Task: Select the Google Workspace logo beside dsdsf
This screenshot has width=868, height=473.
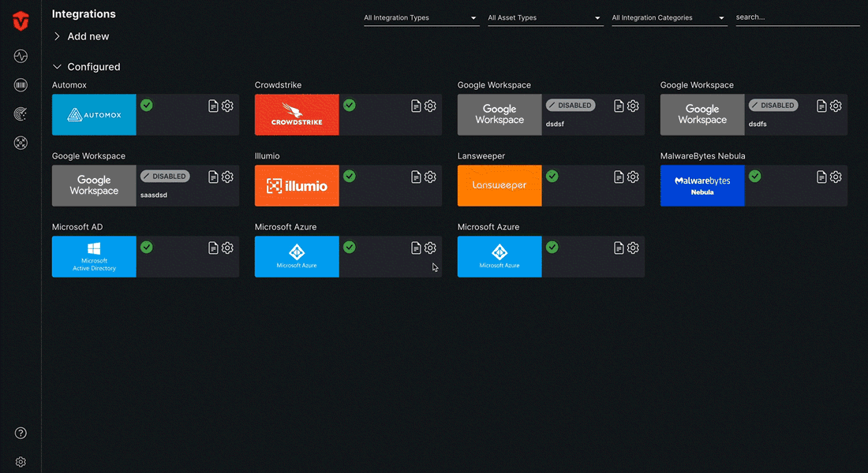Action: coord(499,114)
